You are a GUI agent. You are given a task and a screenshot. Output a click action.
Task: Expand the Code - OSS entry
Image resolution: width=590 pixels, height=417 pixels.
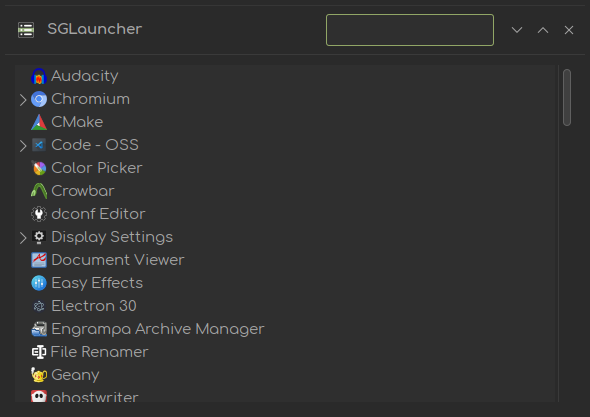[23, 146]
